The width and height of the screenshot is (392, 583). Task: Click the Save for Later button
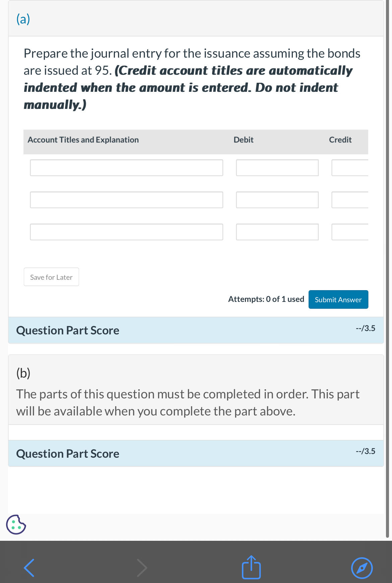coord(51,277)
